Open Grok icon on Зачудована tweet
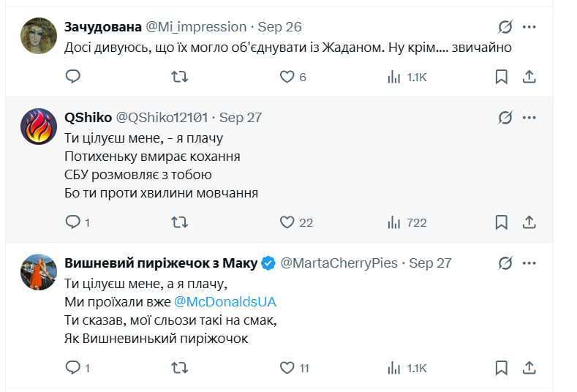577x392 pixels. (x=505, y=27)
